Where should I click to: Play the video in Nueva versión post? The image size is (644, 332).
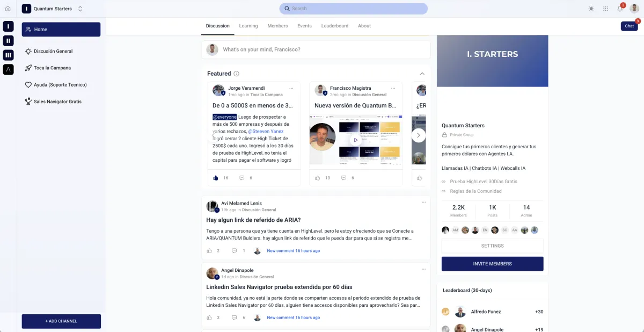click(355, 140)
